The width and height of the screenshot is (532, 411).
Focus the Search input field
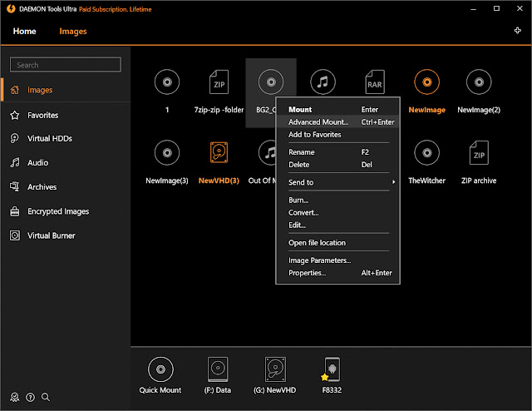66,65
